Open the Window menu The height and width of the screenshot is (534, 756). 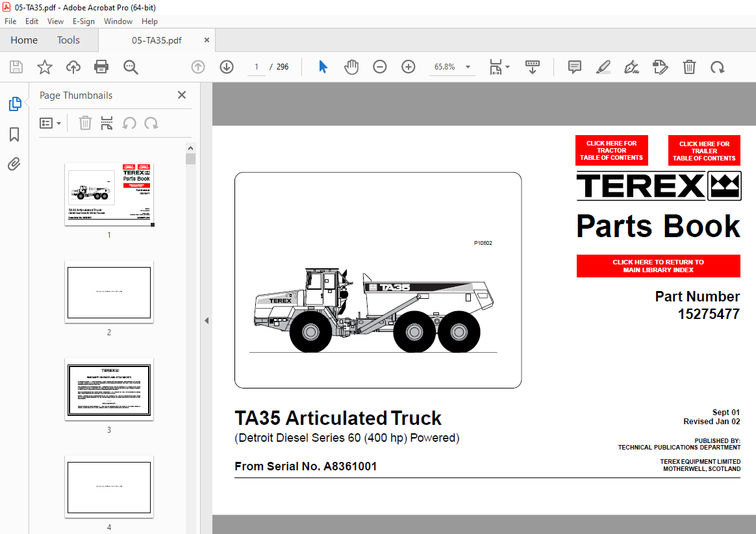(118, 21)
